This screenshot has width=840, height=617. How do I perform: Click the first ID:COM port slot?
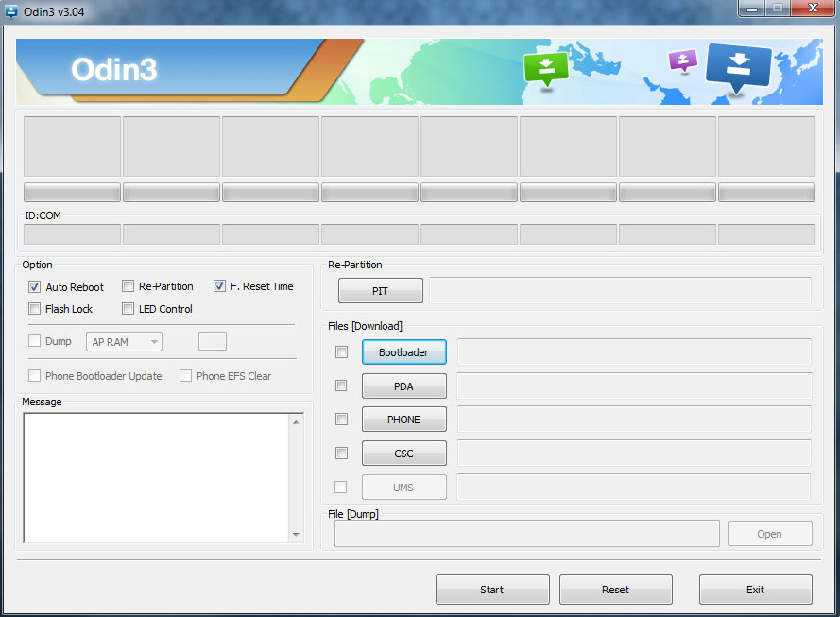(x=73, y=234)
